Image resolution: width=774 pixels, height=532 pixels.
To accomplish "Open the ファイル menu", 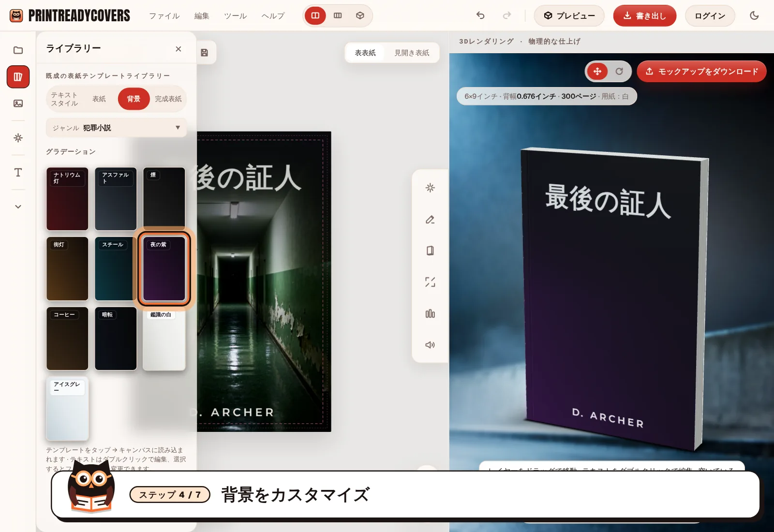I will click(164, 16).
